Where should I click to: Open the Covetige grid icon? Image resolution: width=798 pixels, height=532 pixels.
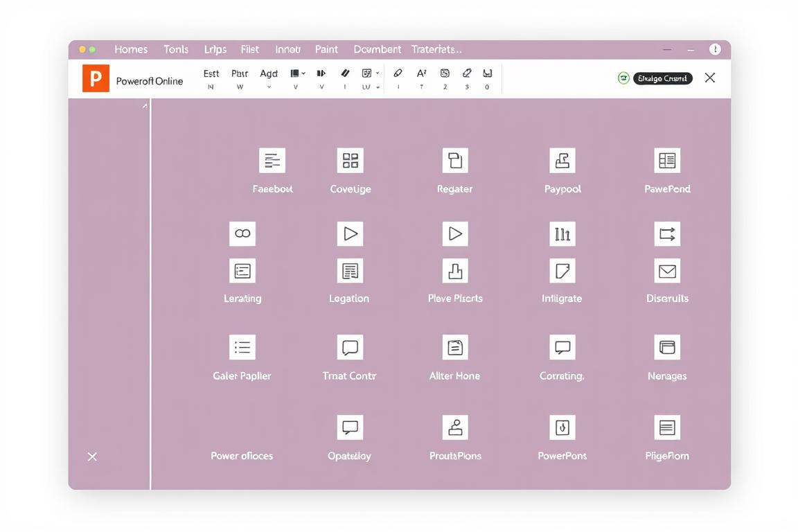click(x=350, y=161)
